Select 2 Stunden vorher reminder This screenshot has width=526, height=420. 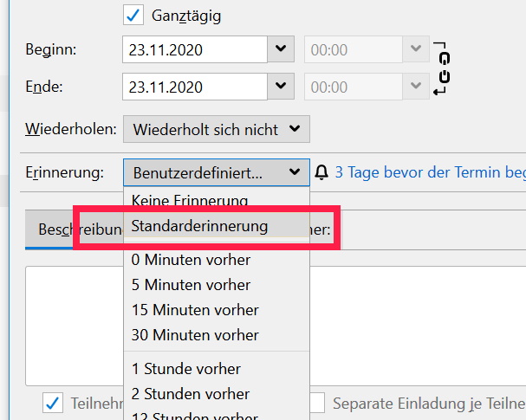point(191,394)
